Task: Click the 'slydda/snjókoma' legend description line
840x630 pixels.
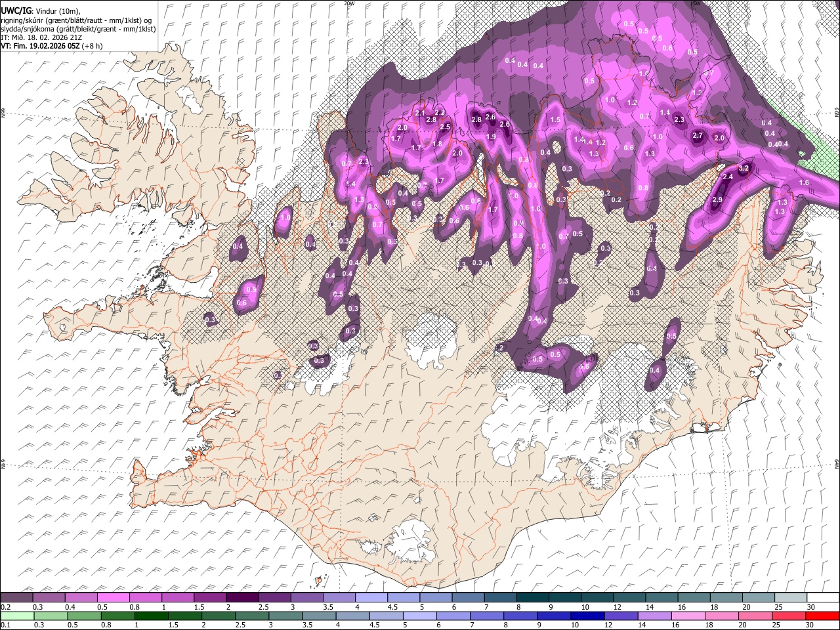Action: click(x=78, y=29)
